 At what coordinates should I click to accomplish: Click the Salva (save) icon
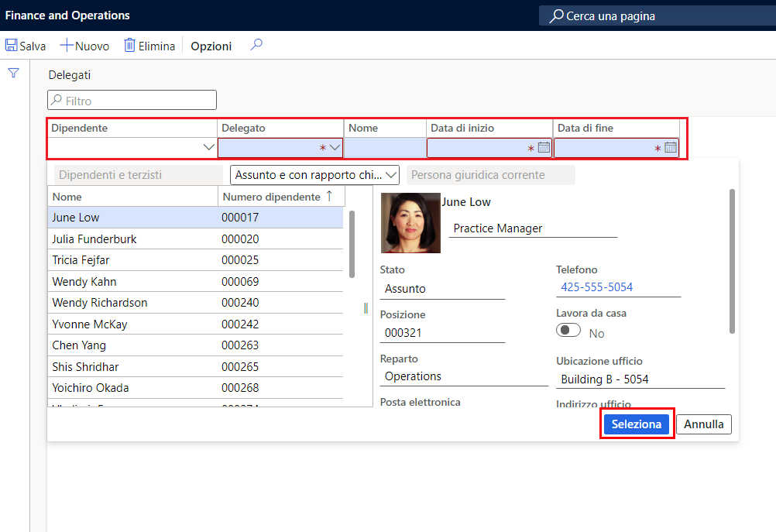coord(11,45)
